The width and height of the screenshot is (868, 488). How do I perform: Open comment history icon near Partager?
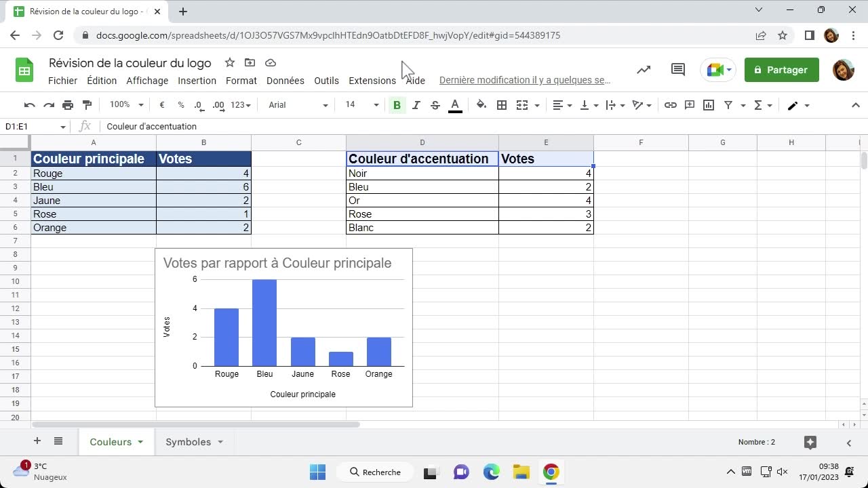click(x=677, y=70)
